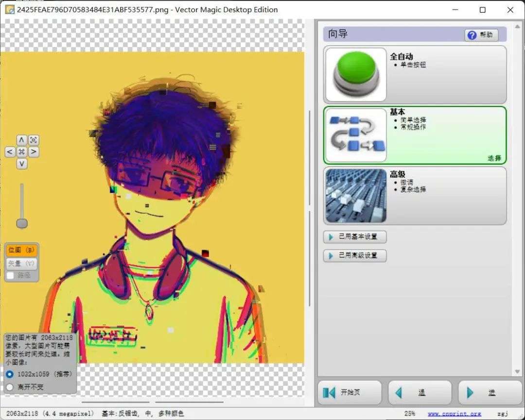The width and height of the screenshot is (525, 420).
Task: Click the scroll down arrow in wizard panel
Action: [x=517, y=372]
